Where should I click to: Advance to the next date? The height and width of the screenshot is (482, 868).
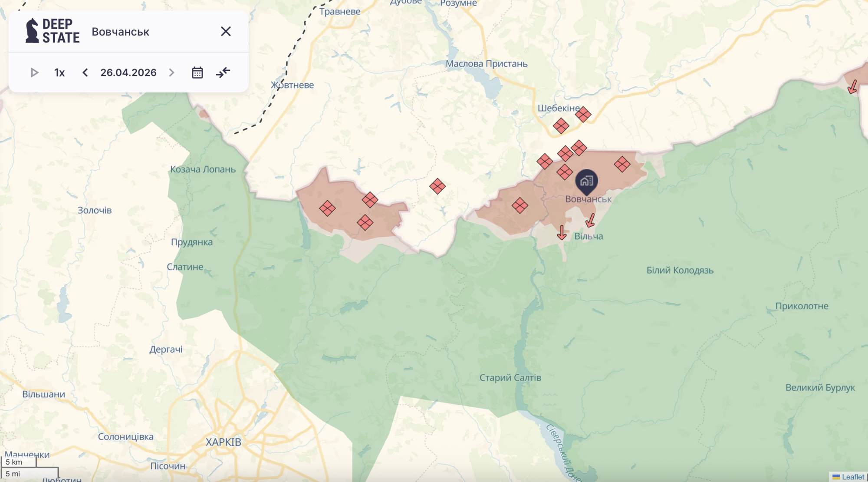click(171, 73)
